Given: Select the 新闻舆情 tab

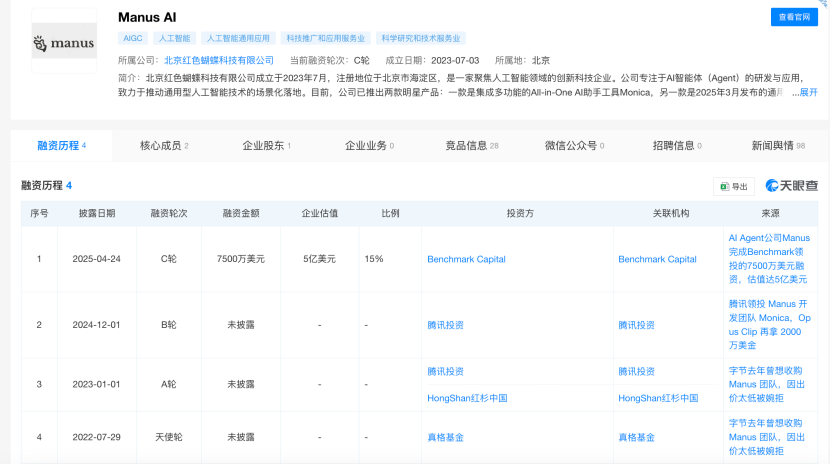Looking at the screenshot, I should point(778,146).
